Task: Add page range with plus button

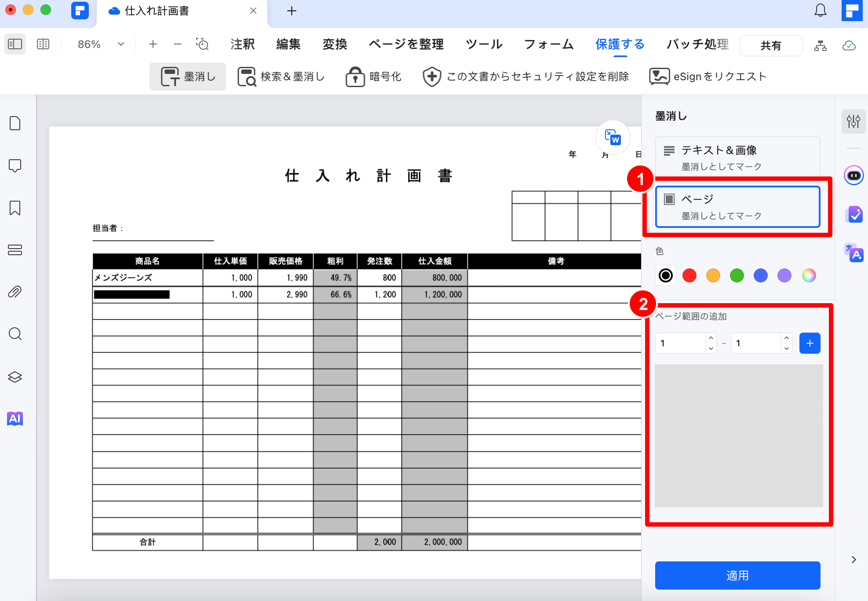Action: 810,343
